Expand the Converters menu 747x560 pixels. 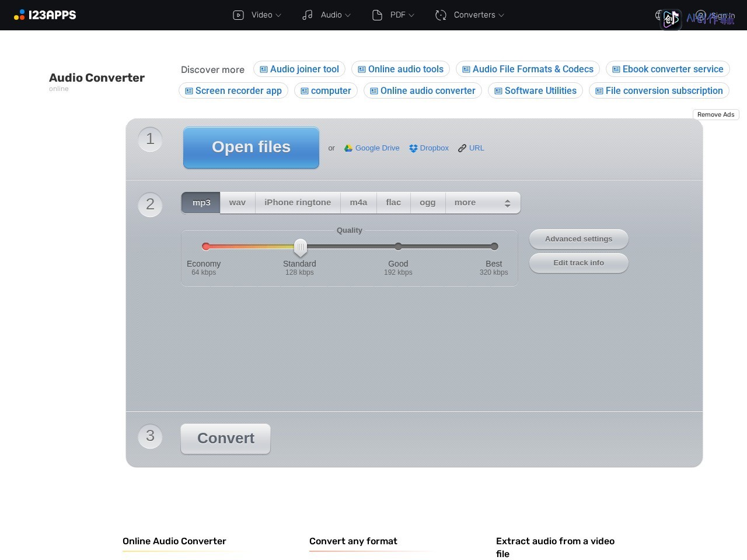coord(469,15)
